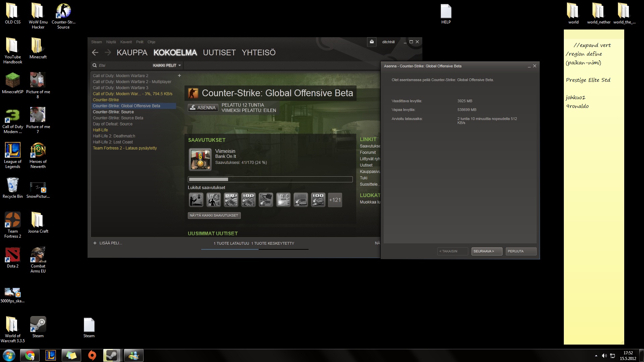The width and height of the screenshot is (644, 362).
Task: Click the Etsi search field
Action: point(124,65)
